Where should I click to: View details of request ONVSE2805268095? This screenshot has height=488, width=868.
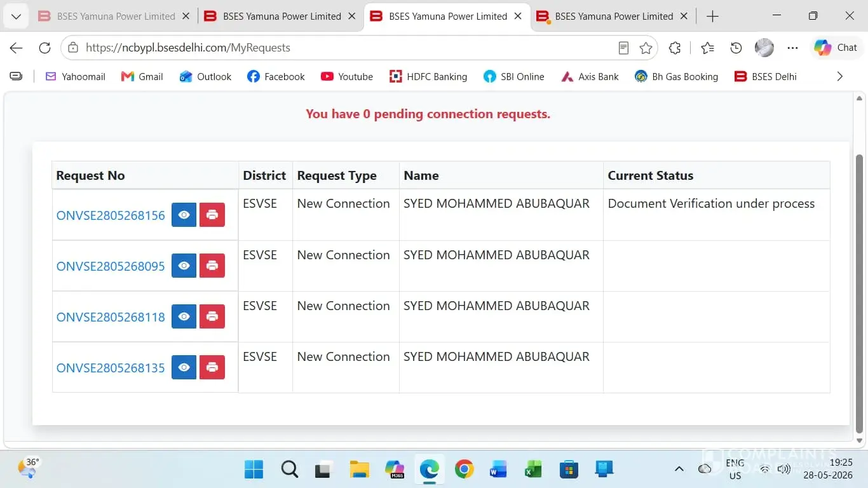pyautogui.click(x=184, y=266)
